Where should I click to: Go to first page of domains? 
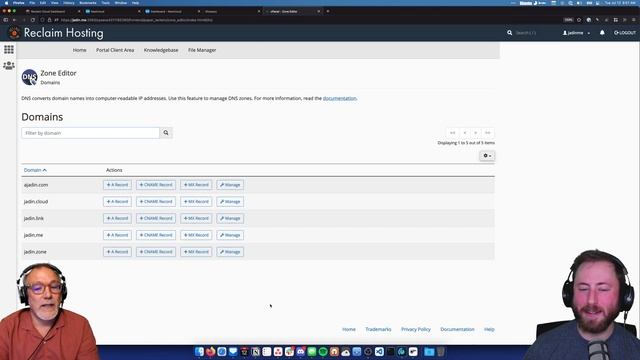[x=452, y=133]
